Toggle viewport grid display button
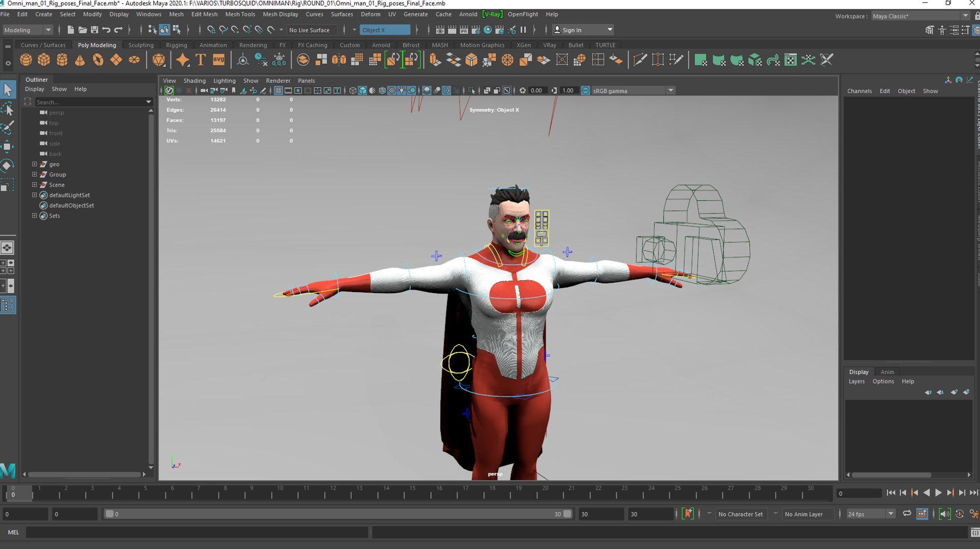Viewport: 980px width, 549px height. 278,90
